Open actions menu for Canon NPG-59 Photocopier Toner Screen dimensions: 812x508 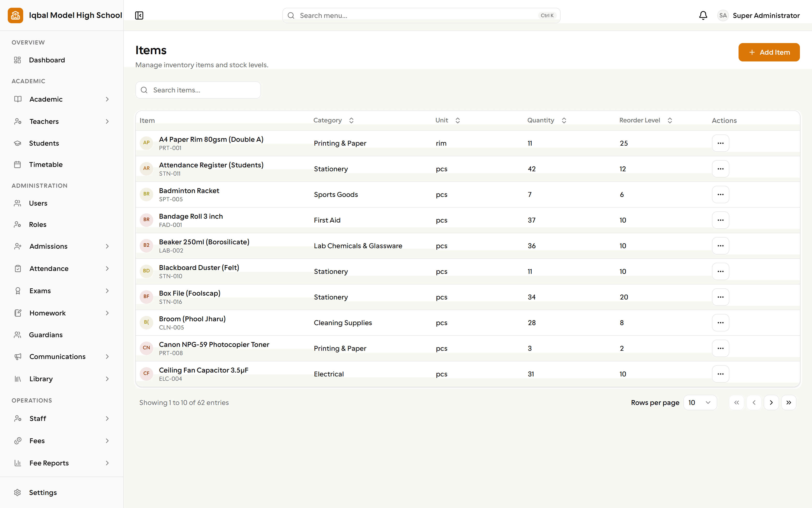(x=720, y=348)
